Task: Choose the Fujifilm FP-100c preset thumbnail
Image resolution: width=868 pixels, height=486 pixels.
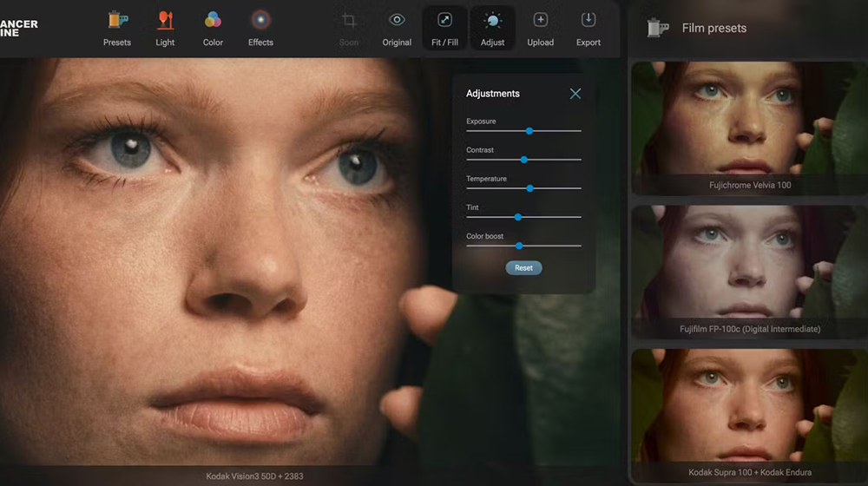Action: pos(747,265)
